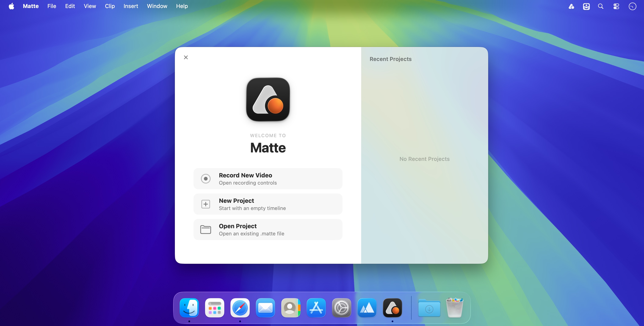The image size is (644, 326).
Task: Open the Trash from the Dock
Action: click(x=455, y=308)
